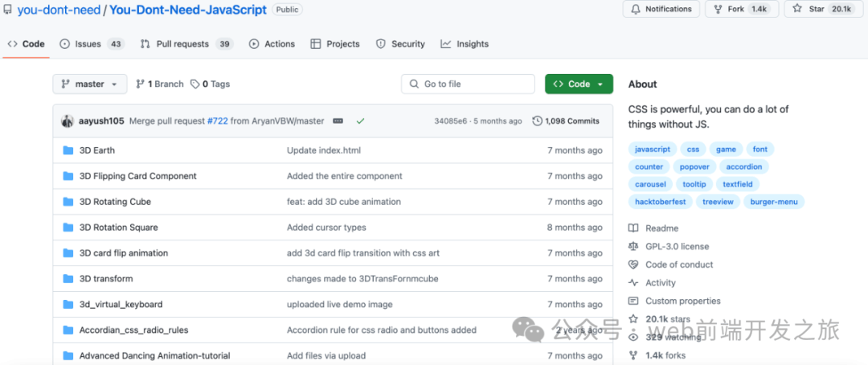Viewport: 868px width, 365px height.
Task: Click folder icon beside 3D Rotation Square
Action: 68,227
